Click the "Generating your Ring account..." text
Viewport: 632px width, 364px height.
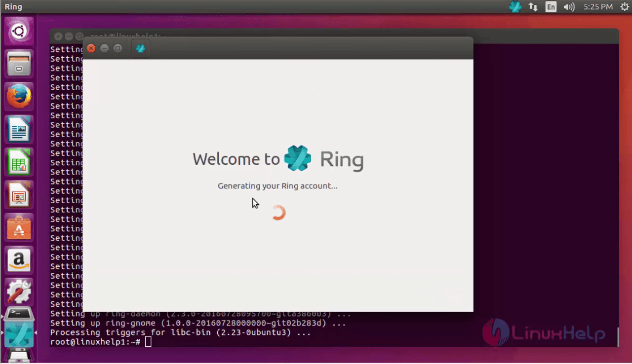pyautogui.click(x=277, y=186)
